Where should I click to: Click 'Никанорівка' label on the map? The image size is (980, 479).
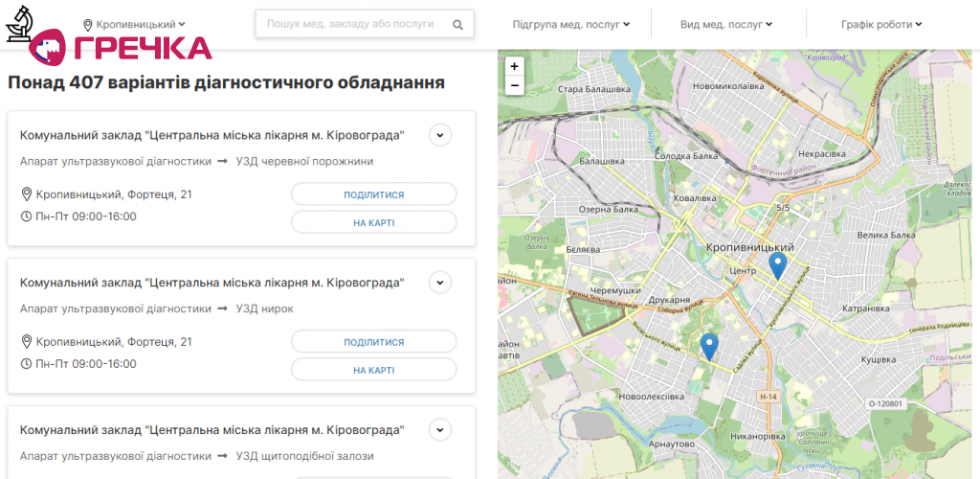(x=757, y=435)
